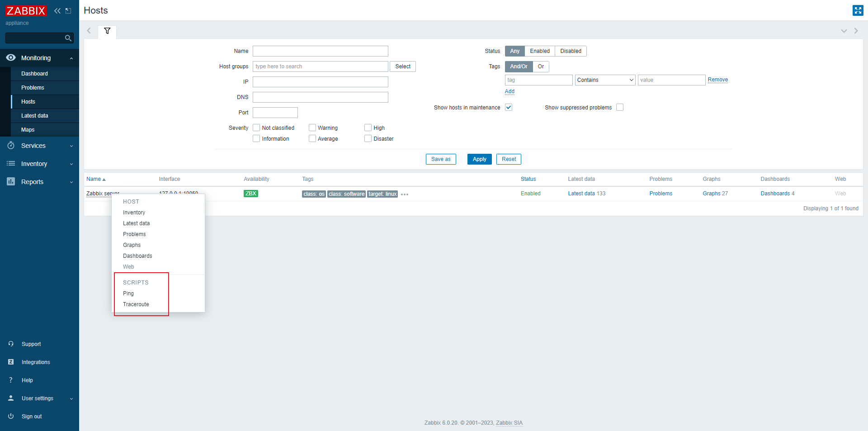Click the Sign out power icon
Viewport: 868px width, 431px height.
click(11, 417)
